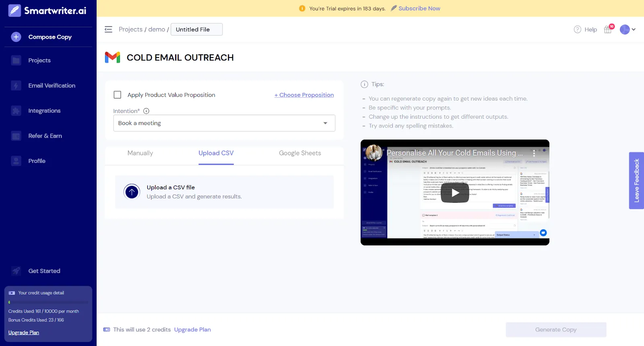This screenshot has height=346, width=644.
Task: Click the credit usage progress bar
Action: pyautogui.click(x=48, y=302)
